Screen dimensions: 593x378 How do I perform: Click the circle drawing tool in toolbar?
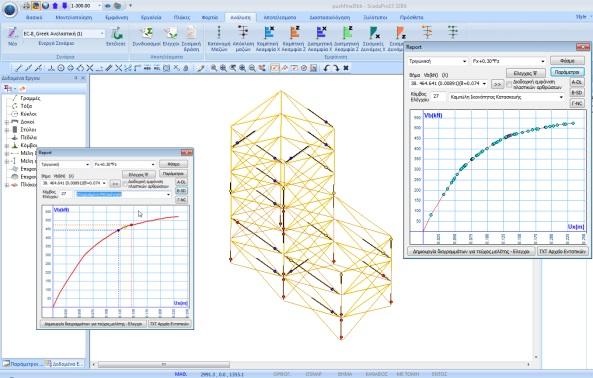click(x=61, y=68)
